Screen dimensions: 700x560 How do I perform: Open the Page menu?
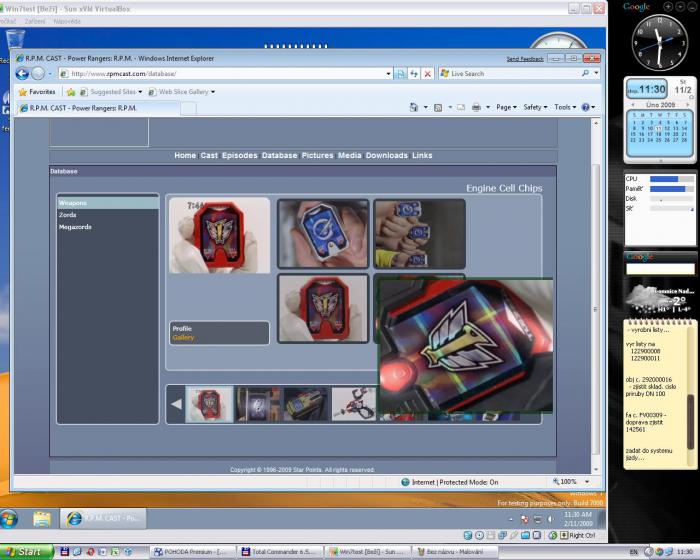506,107
